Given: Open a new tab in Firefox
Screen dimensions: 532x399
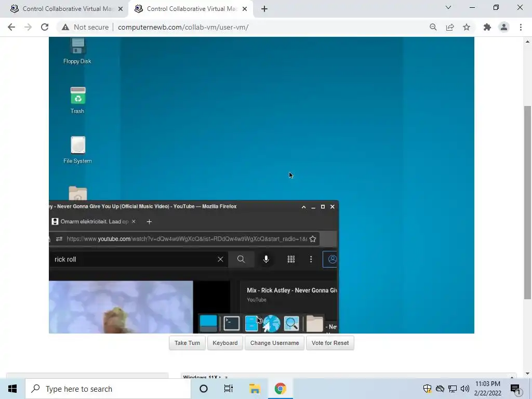Looking at the screenshot, I should tap(149, 221).
